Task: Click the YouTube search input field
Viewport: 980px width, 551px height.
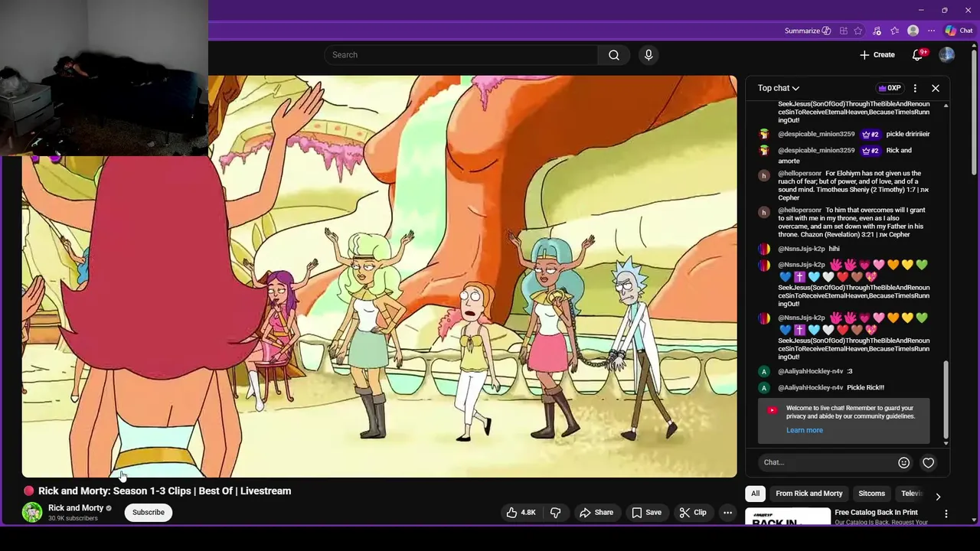Action: (x=461, y=55)
